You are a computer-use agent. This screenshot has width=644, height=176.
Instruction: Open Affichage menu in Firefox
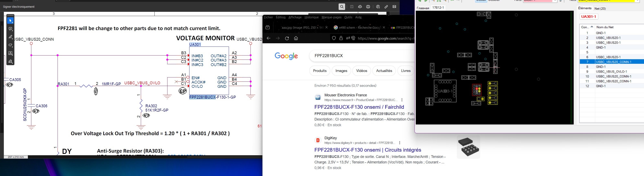pos(295,17)
